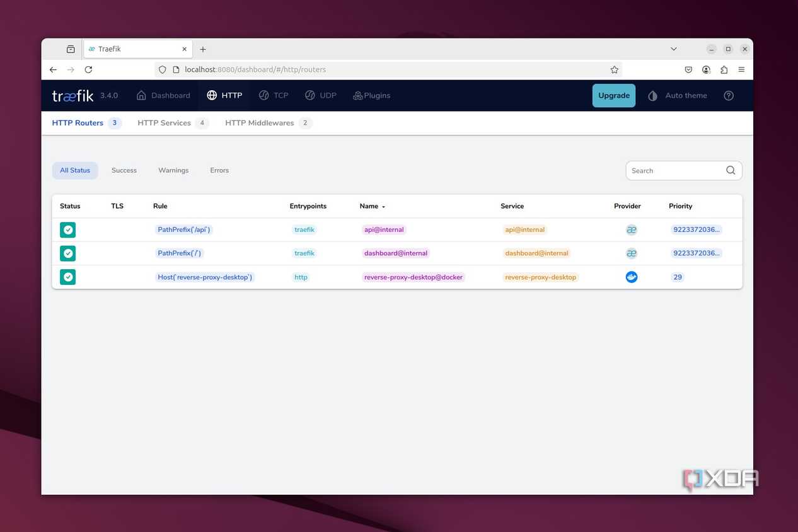Expand the list all tabs chevron
Image resolution: width=798 pixels, height=532 pixels.
click(674, 49)
